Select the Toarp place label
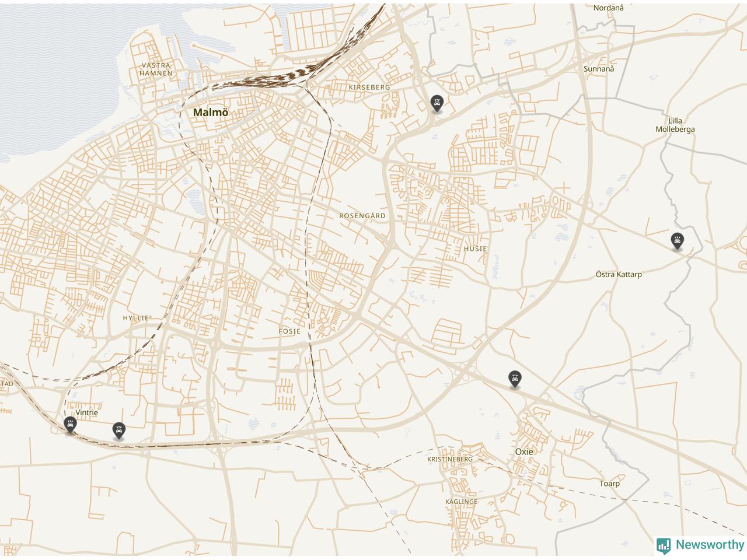The image size is (747, 560). (x=610, y=484)
